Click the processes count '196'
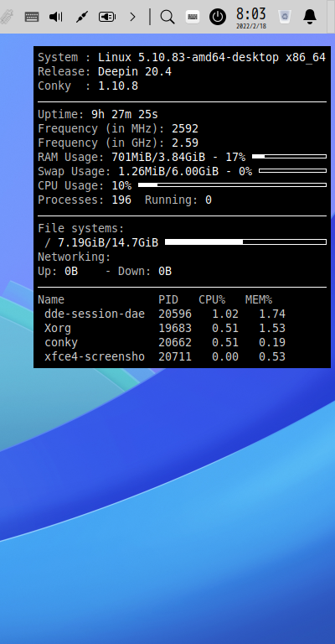Screen dimensions: 335x644 [x=121, y=200]
